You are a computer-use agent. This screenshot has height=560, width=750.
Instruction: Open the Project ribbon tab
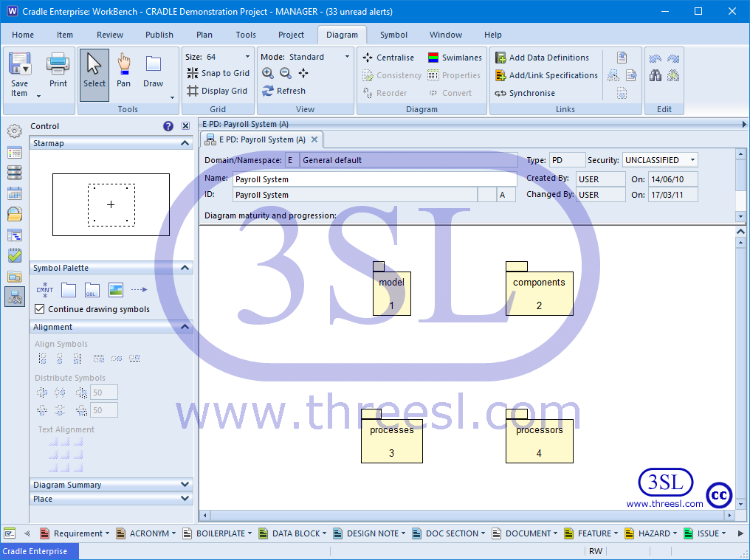click(291, 35)
